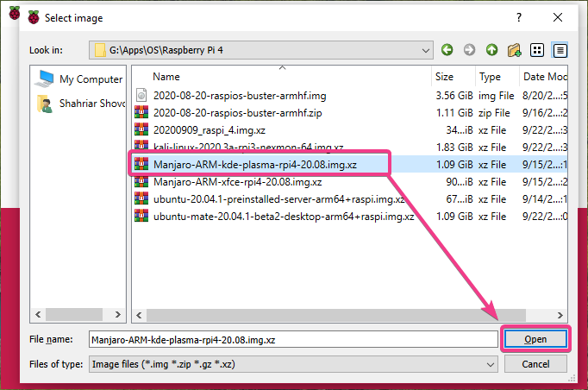
Task: Click archive icon of raspios-buster-armhf.zip
Action: click(x=141, y=112)
